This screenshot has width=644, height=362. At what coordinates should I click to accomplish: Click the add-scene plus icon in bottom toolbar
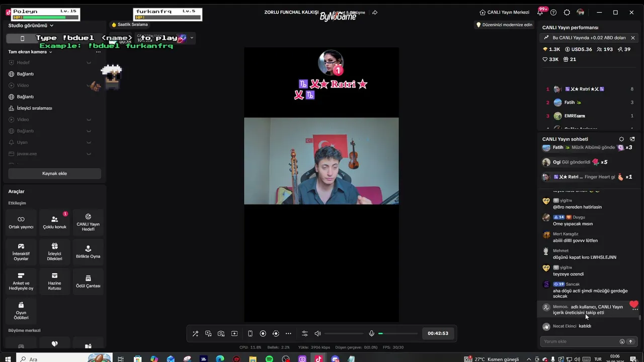click(234, 333)
